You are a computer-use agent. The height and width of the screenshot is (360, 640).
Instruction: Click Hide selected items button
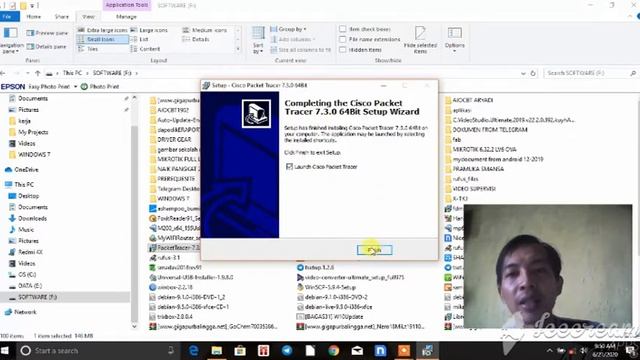point(420,40)
